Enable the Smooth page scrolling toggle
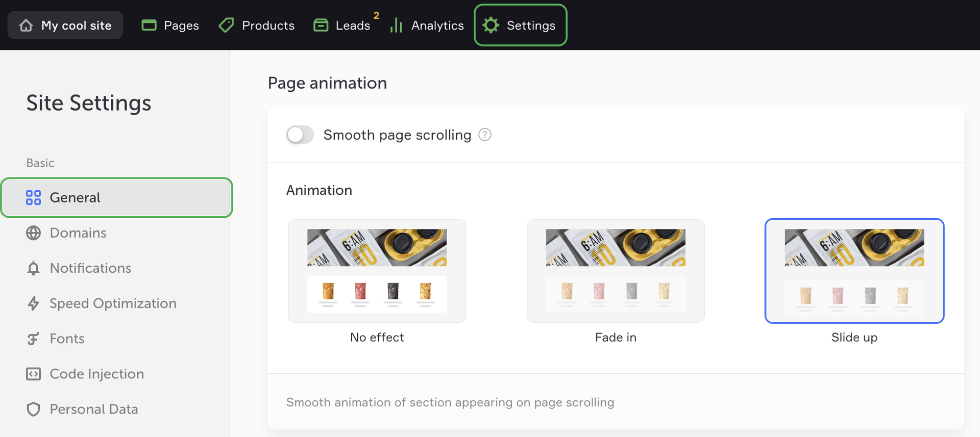The height and width of the screenshot is (437, 980). 300,135
